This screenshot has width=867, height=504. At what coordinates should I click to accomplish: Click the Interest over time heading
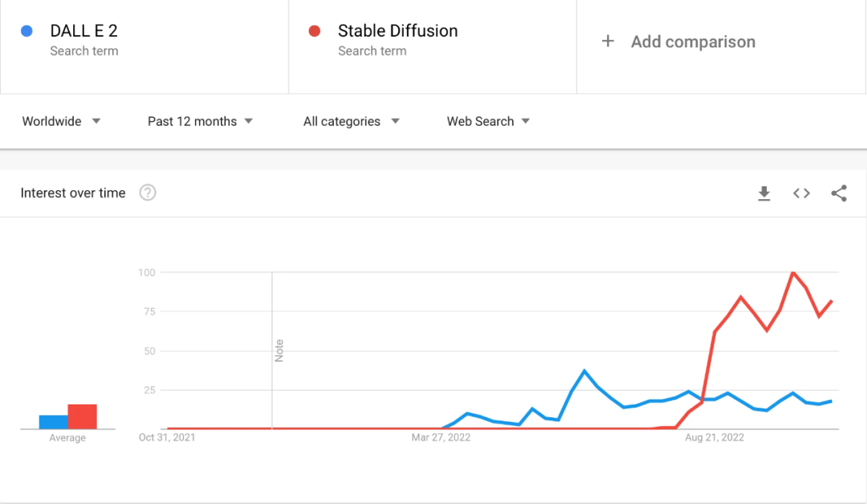click(x=73, y=193)
